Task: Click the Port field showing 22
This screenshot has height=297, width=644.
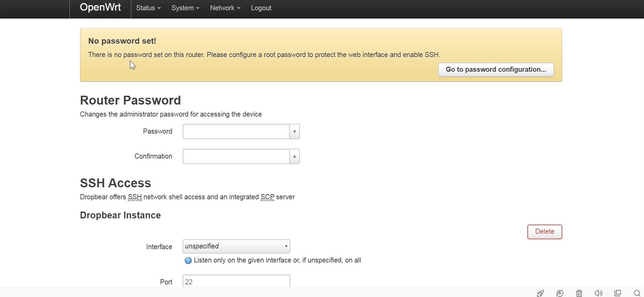Action: pos(236,281)
